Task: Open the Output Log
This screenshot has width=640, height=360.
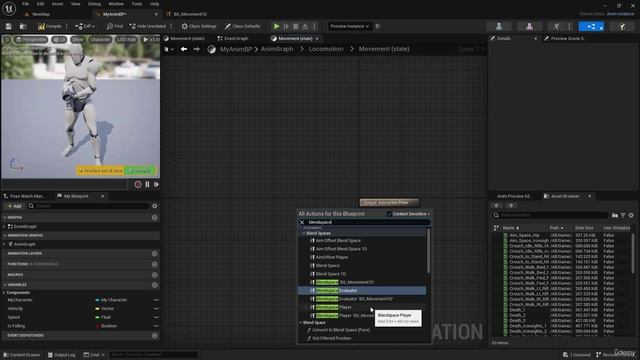Action: click(x=61, y=355)
